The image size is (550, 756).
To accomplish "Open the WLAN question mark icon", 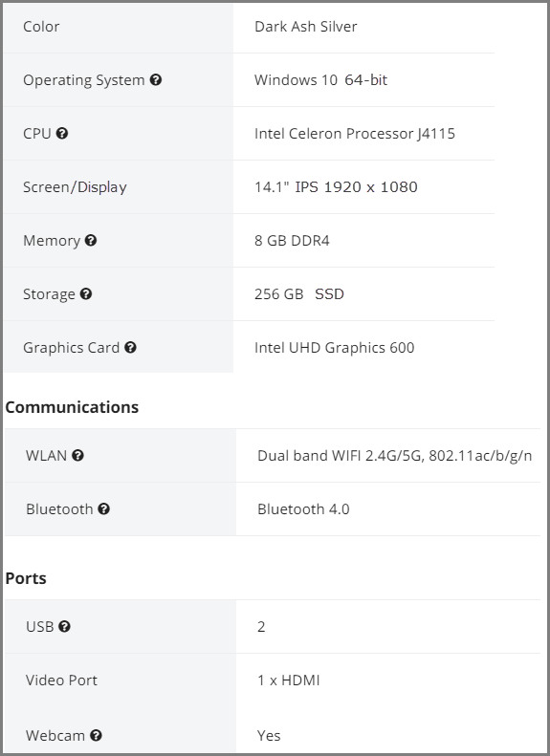I will point(77,455).
